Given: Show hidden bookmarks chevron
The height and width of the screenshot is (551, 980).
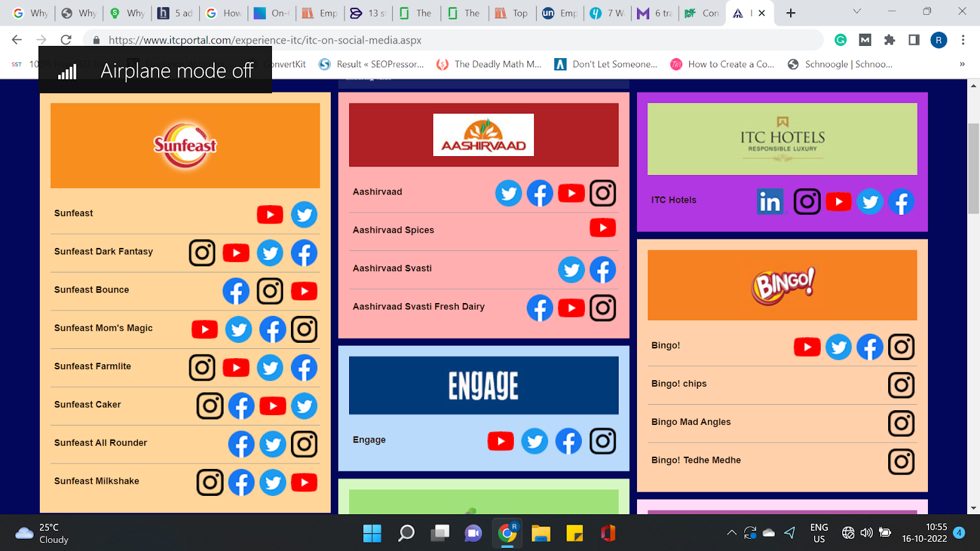Looking at the screenshot, I should (x=962, y=64).
